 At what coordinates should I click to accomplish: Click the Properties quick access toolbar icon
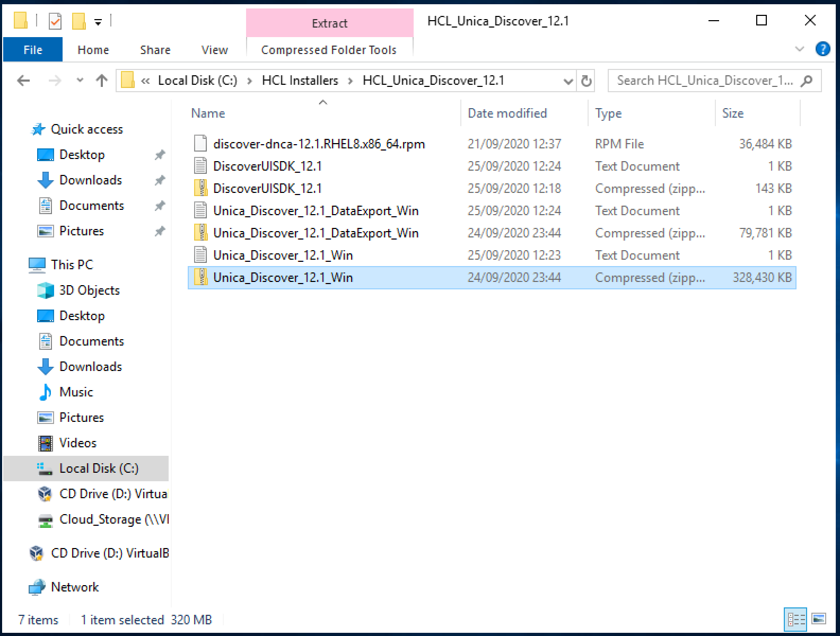(x=55, y=21)
